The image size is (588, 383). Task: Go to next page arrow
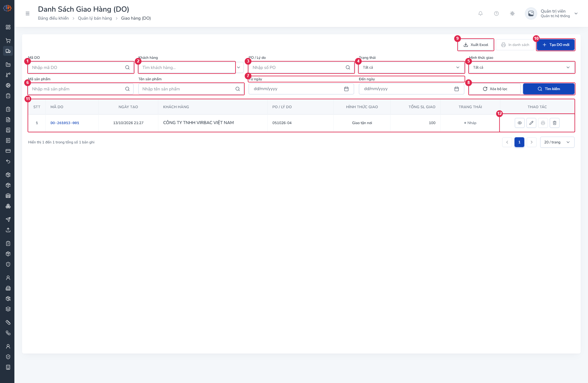click(532, 142)
